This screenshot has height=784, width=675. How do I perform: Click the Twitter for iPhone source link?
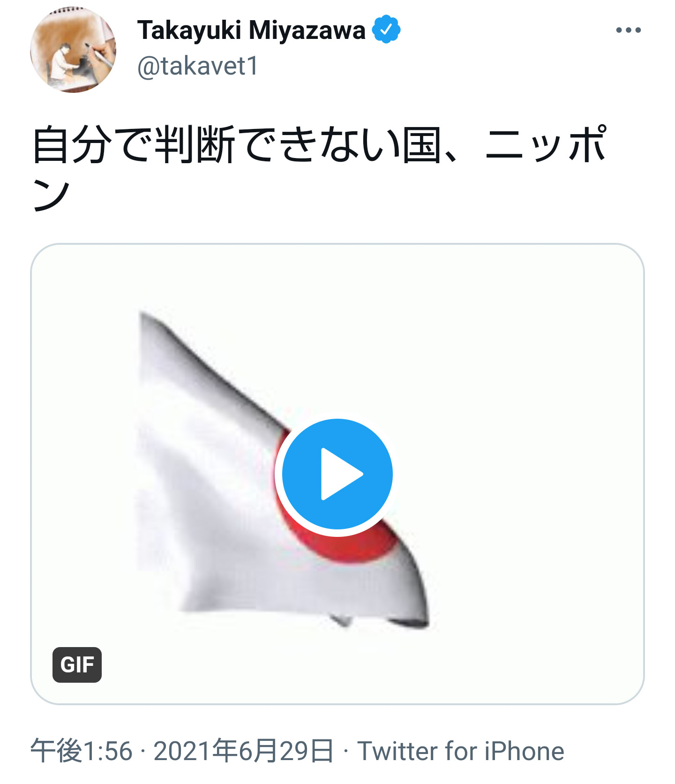coord(461,751)
